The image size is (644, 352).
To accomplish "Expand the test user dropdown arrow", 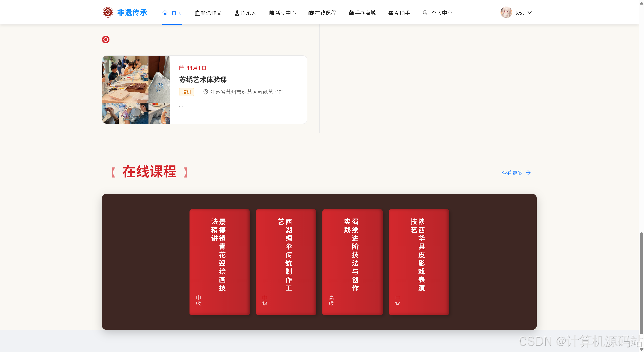I will [529, 13].
